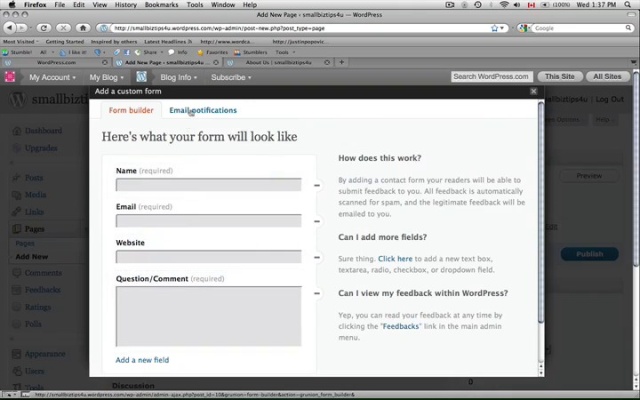The height and width of the screenshot is (400, 640).
Task: Click in the Website input field
Action: pyautogui.click(x=209, y=256)
